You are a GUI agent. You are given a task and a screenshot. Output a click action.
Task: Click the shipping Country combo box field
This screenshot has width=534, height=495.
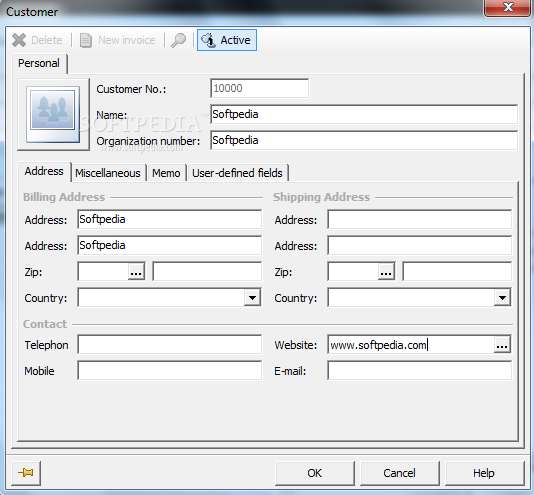tap(411, 297)
